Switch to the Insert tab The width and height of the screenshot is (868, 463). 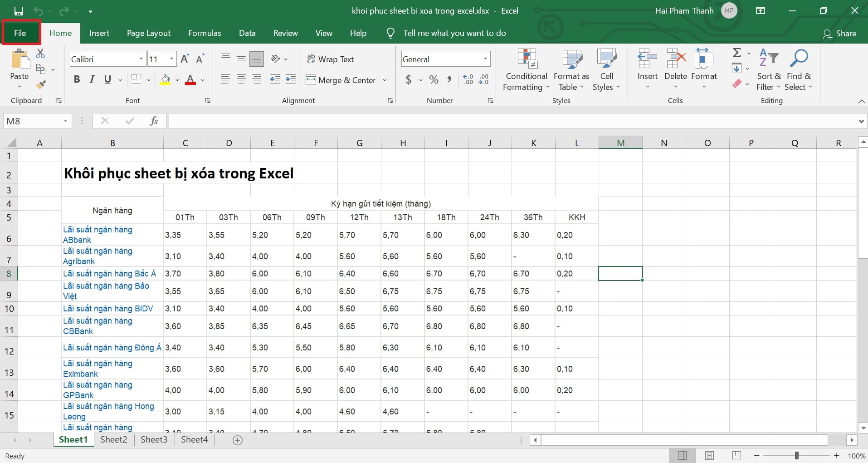99,33
